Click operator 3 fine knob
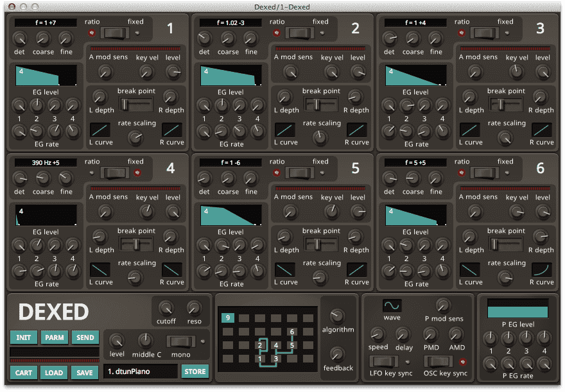565x392 pixels. (x=436, y=38)
